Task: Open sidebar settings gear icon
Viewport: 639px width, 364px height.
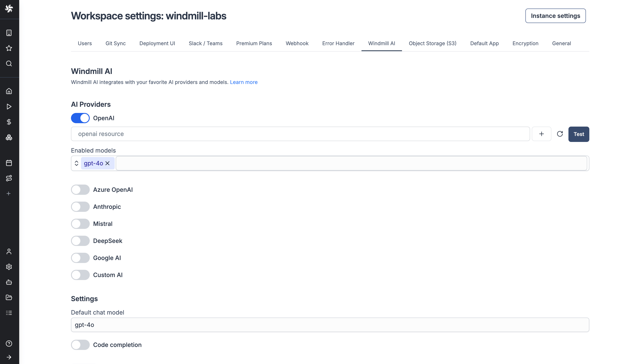Action: coord(9,267)
